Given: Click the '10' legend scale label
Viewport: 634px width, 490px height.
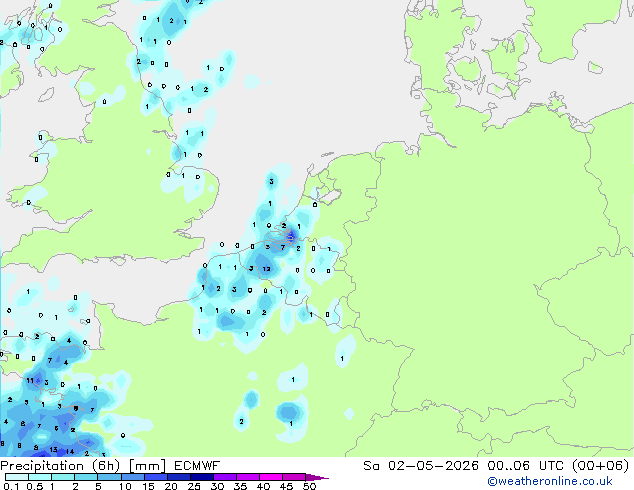Looking at the screenshot, I should pos(125,486).
